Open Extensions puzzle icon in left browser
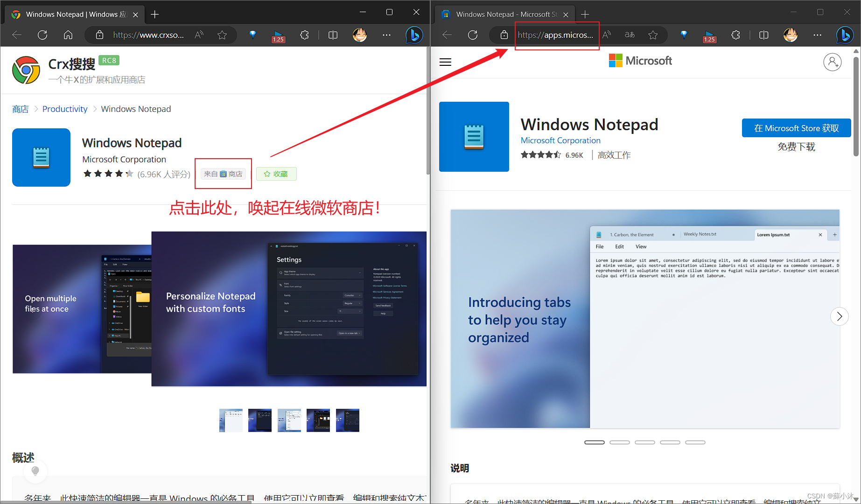This screenshot has width=861, height=504. pyautogui.click(x=304, y=35)
